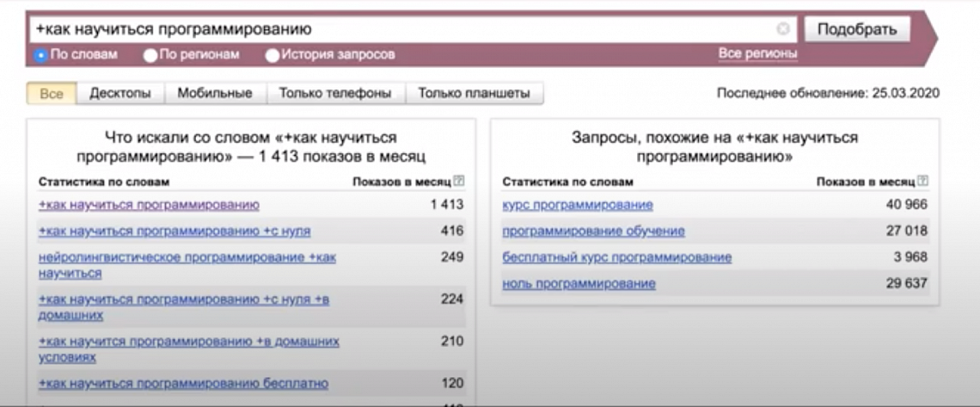Open the Все регионы region selector
Screen dimensions: 980x407
click(757, 53)
